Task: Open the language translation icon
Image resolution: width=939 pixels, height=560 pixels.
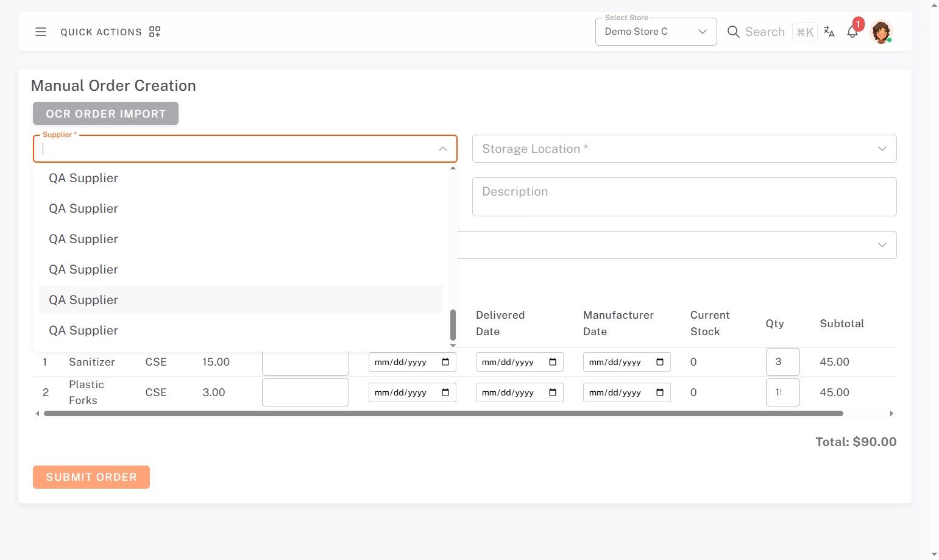Action: click(x=829, y=32)
